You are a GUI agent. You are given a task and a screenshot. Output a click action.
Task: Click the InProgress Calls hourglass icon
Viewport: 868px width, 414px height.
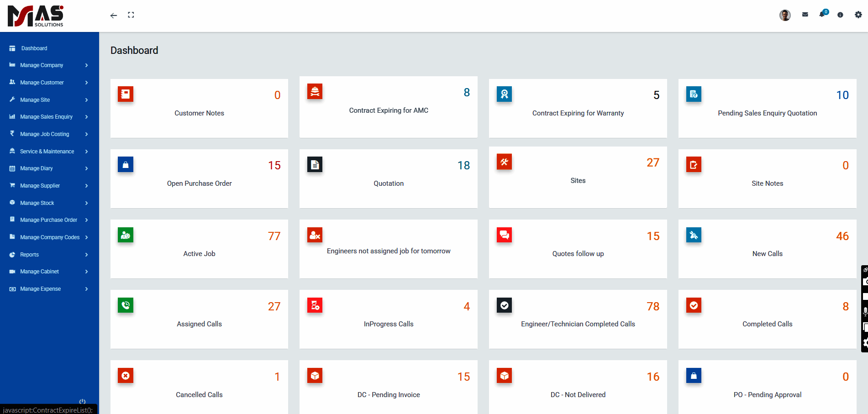coord(315,306)
